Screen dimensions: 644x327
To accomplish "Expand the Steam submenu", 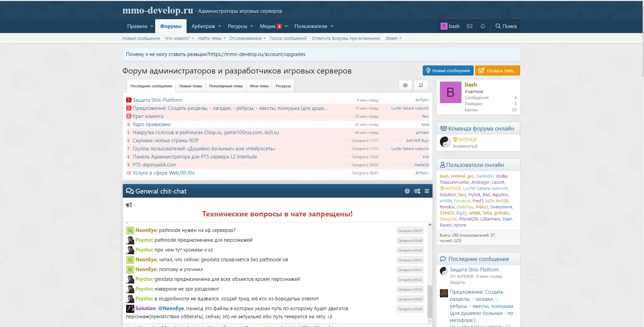I will click(x=400, y=38).
